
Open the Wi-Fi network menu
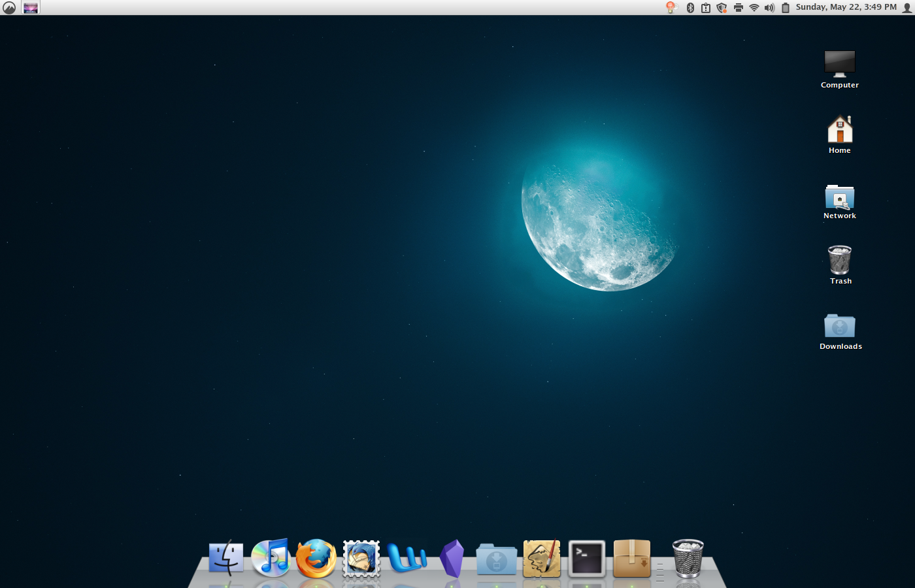coord(754,8)
